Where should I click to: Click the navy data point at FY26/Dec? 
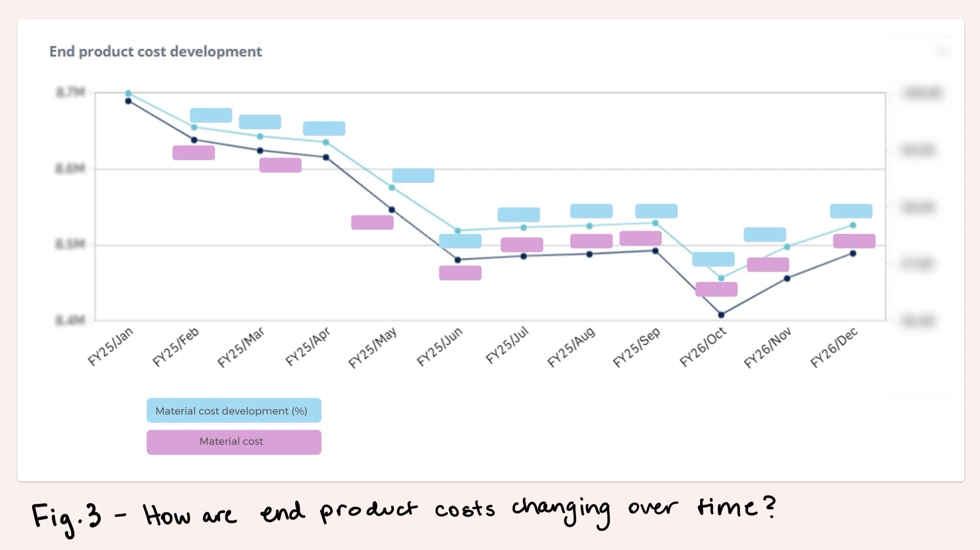(x=853, y=253)
